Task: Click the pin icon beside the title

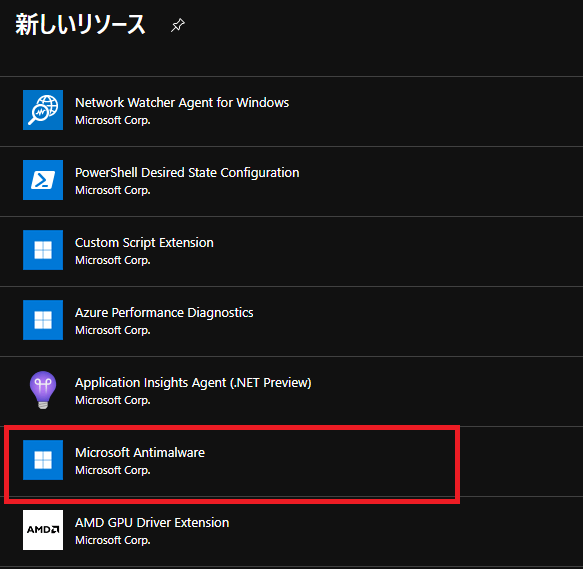Action: click(x=178, y=25)
